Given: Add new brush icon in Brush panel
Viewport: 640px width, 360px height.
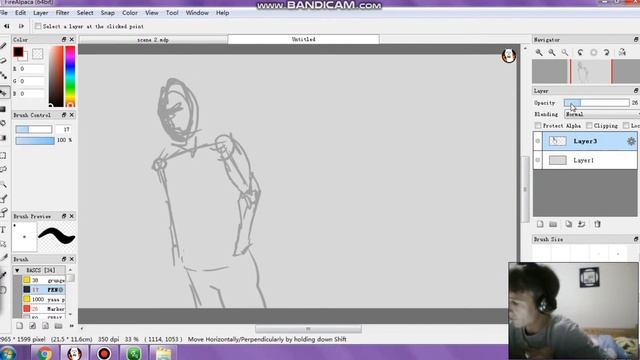Looking at the screenshot, I should (x=19, y=326).
